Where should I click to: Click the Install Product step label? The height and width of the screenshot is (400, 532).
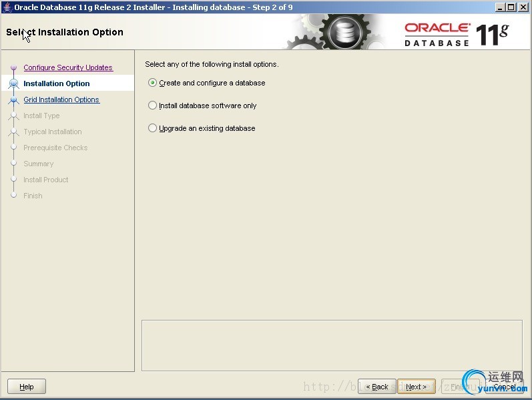[x=46, y=180]
